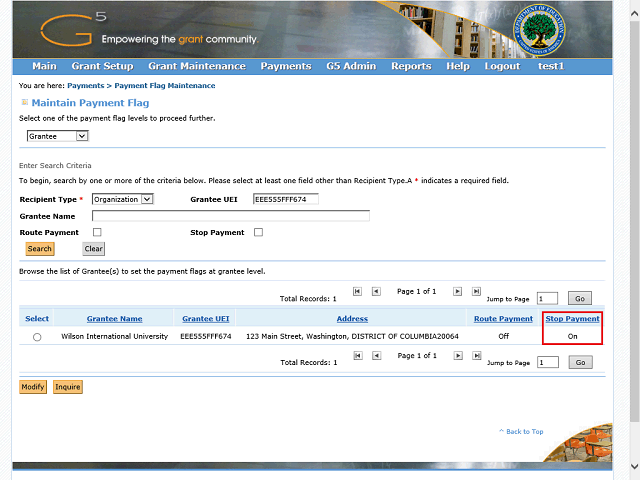This screenshot has height=480, width=640.
Task: Click into the Grantee Name text field
Action: [230, 215]
